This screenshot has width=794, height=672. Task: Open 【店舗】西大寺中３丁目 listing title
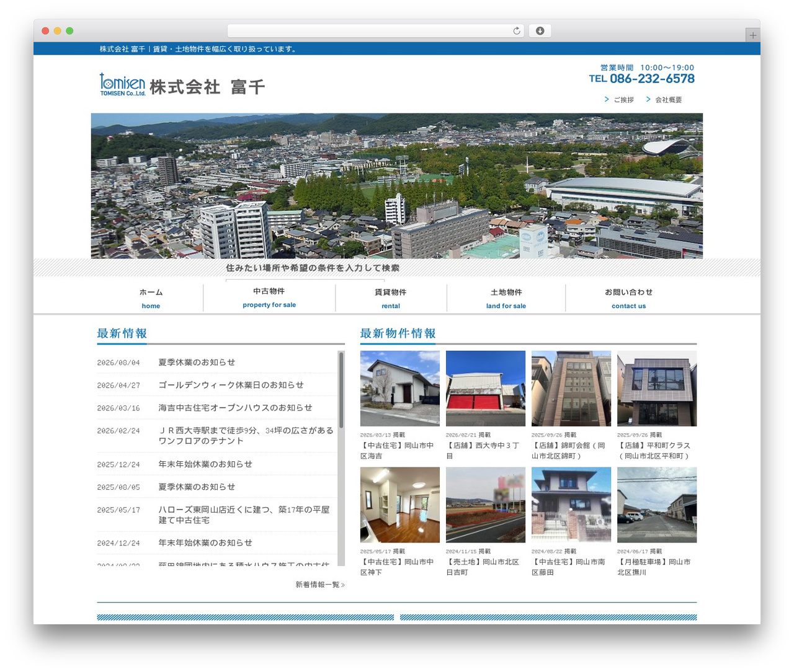tap(483, 451)
